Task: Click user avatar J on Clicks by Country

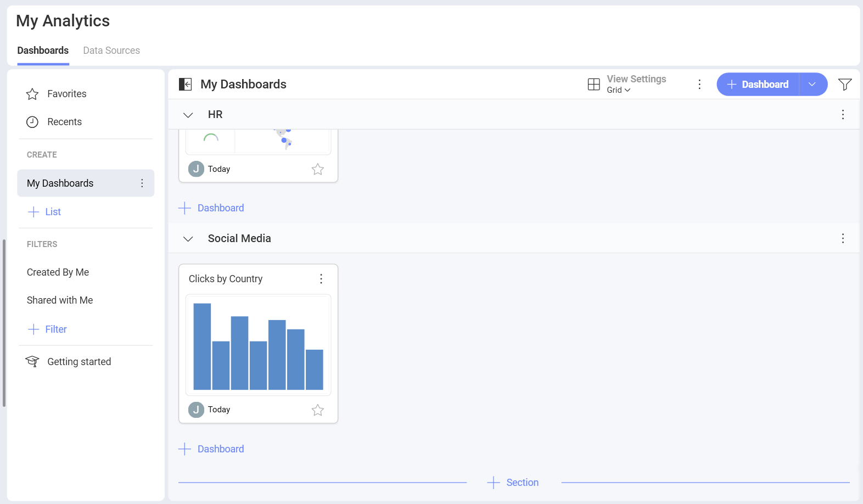Action: 196,410
